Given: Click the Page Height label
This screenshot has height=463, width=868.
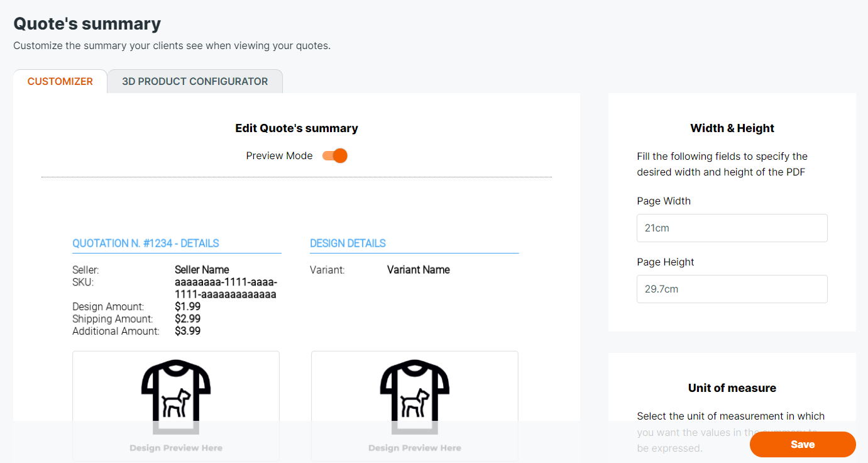Looking at the screenshot, I should pyautogui.click(x=666, y=262).
